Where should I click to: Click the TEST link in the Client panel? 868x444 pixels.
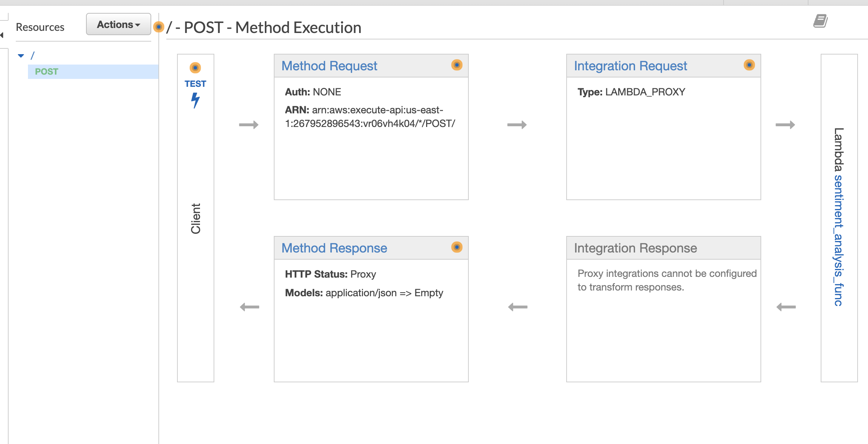point(195,84)
